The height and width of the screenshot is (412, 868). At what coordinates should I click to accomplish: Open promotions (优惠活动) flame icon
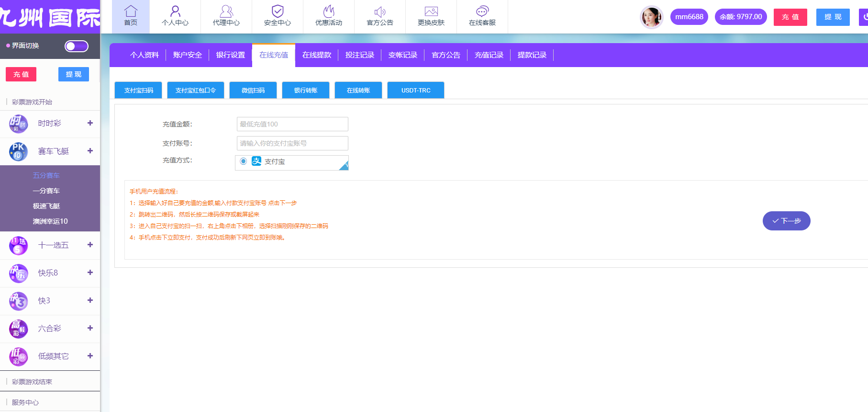click(329, 11)
